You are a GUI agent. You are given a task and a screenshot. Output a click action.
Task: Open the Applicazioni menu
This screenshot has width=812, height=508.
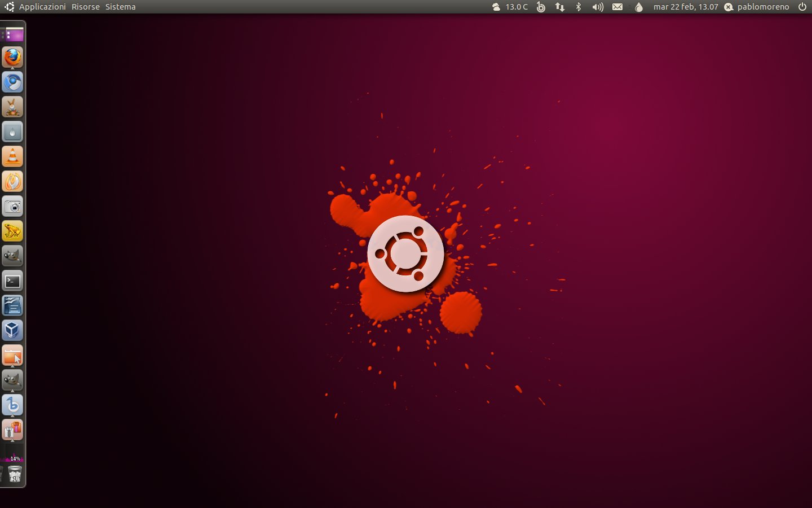pos(42,7)
